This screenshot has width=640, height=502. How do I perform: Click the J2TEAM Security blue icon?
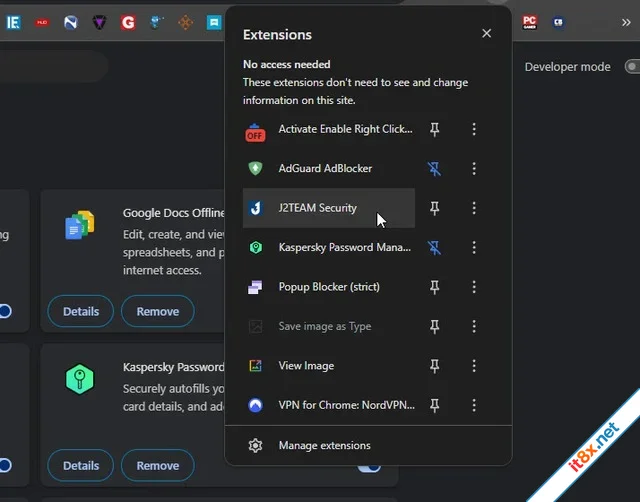click(256, 208)
